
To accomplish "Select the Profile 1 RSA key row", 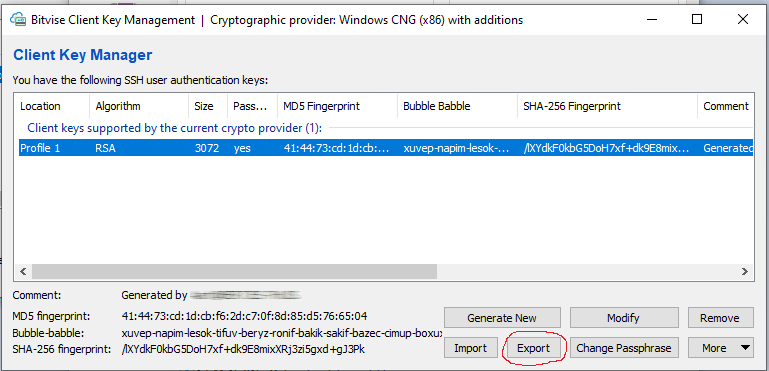I will click(385, 148).
